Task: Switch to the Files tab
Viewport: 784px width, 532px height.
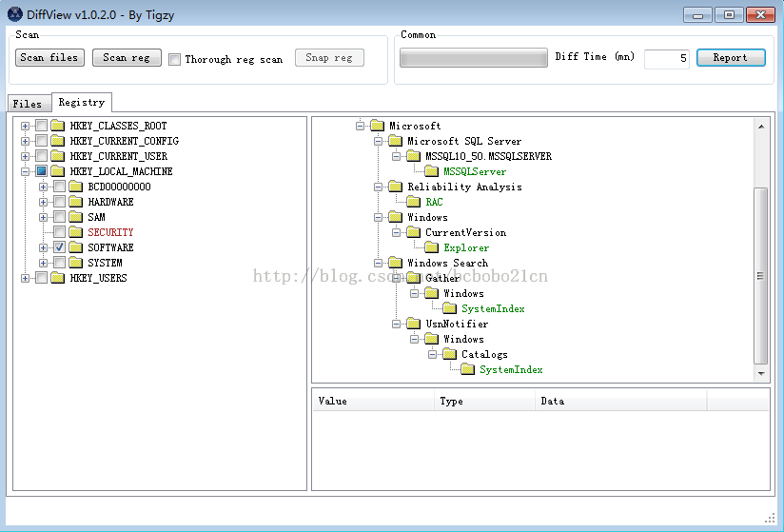Action: (29, 104)
